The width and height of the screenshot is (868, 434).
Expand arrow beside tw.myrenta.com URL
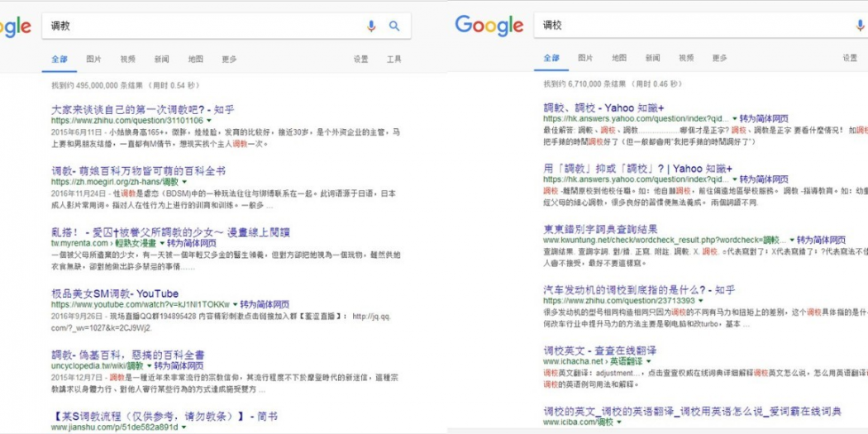162,244
